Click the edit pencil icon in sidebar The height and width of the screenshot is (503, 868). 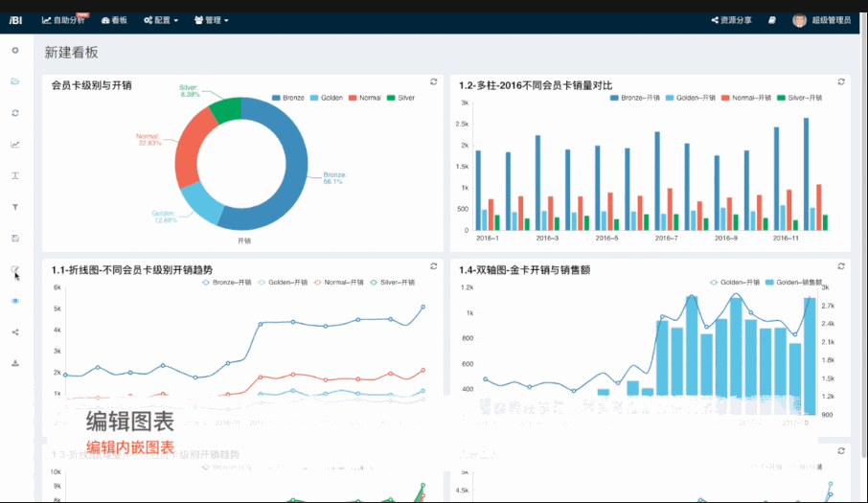15,270
